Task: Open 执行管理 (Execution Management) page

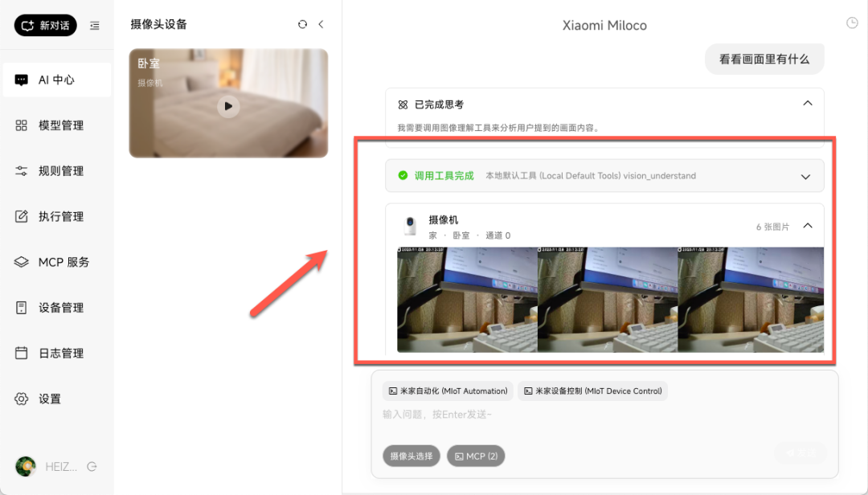Action: pyautogui.click(x=56, y=215)
